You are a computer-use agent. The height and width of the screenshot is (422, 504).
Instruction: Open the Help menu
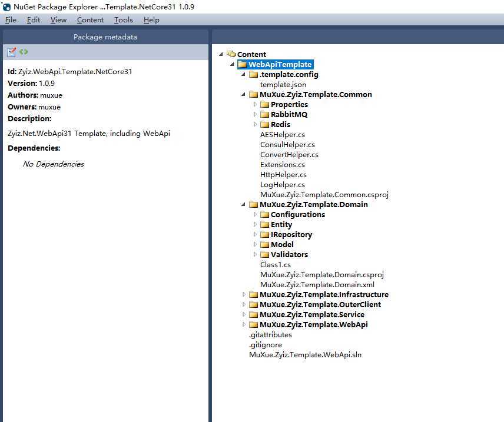coord(151,20)
